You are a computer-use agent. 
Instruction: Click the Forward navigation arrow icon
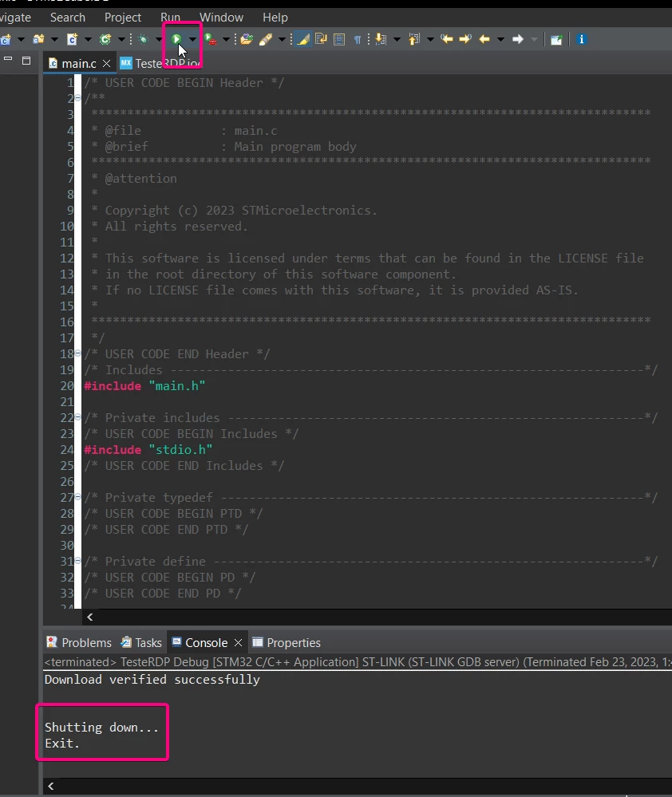pyautogui.click(x=517, y=39)
